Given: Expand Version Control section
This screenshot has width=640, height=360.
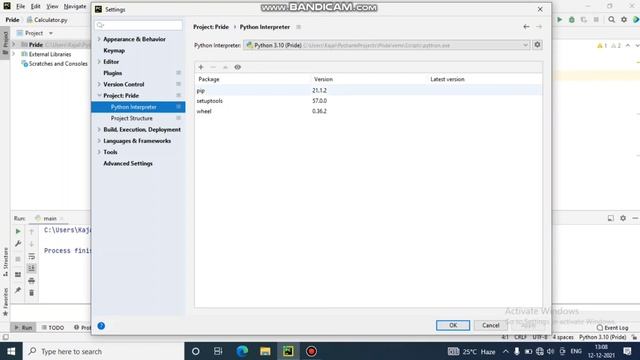Looking at the screenshot, I should (99, 84).
